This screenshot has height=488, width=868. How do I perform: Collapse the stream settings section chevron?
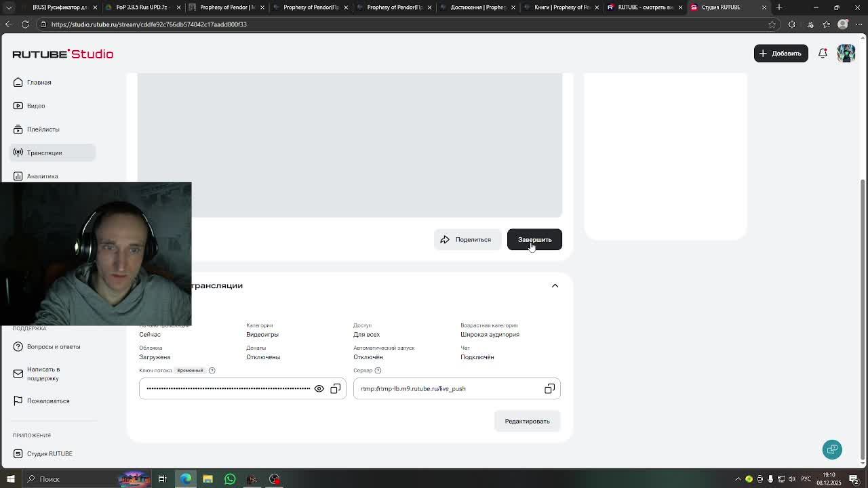point(555,285)
